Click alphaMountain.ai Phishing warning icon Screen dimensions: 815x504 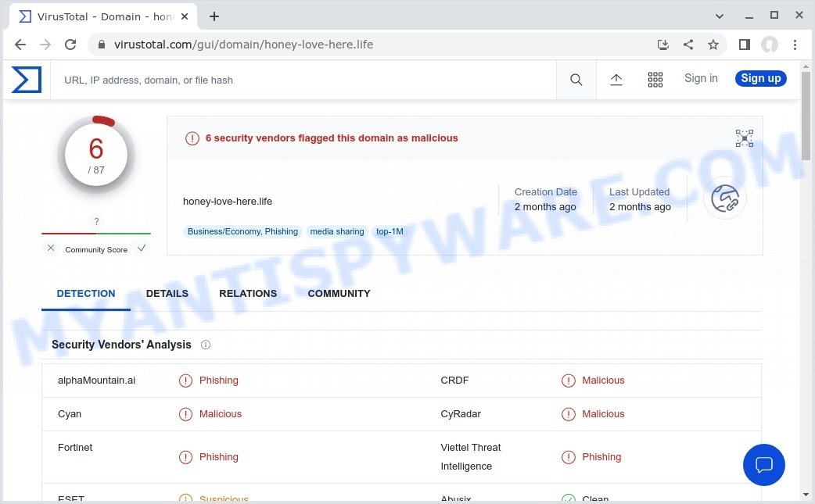pos(185,381)
